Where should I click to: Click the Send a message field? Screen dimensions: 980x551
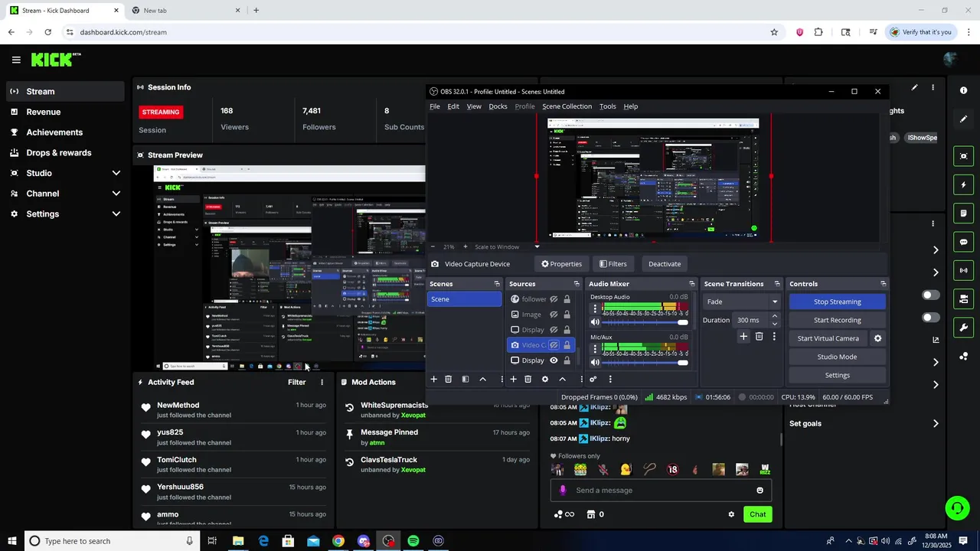pyautogui.click(x=661, y=491)
